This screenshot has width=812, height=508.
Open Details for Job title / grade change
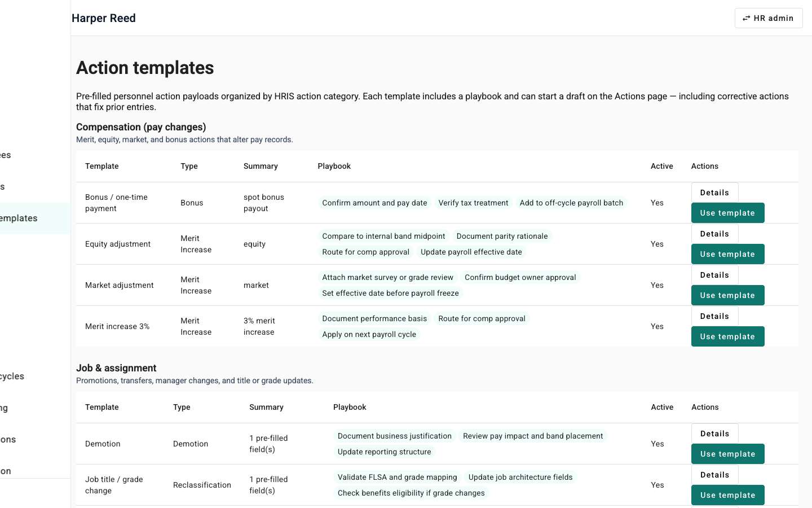[x=714, y=475]
